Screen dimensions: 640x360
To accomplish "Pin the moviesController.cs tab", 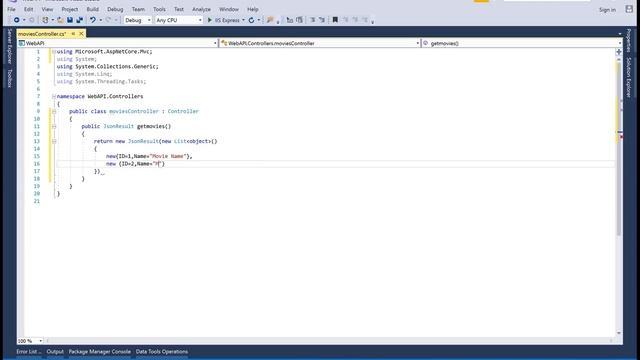I will tap(73, 33).
